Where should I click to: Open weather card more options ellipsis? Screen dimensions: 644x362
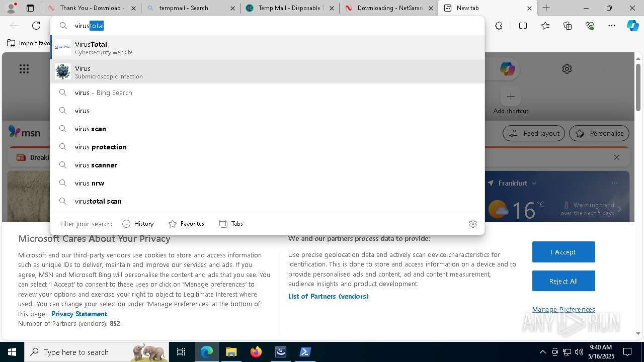coord(614,183)
